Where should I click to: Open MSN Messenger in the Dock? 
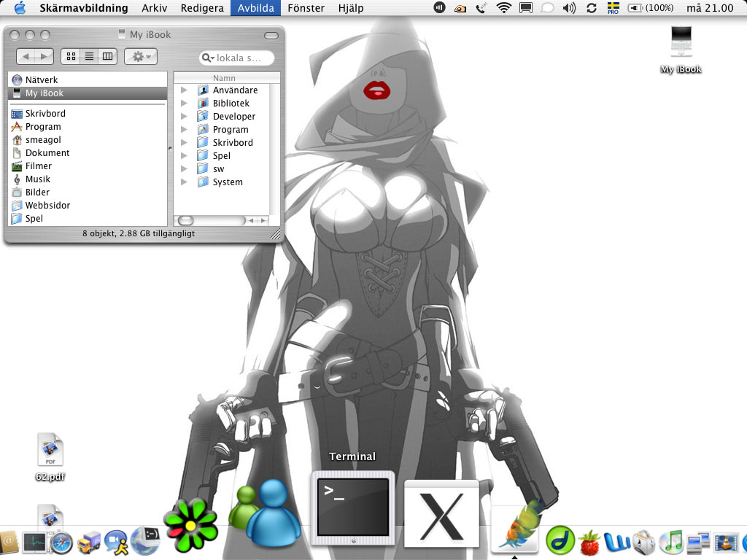pos(265,513)
